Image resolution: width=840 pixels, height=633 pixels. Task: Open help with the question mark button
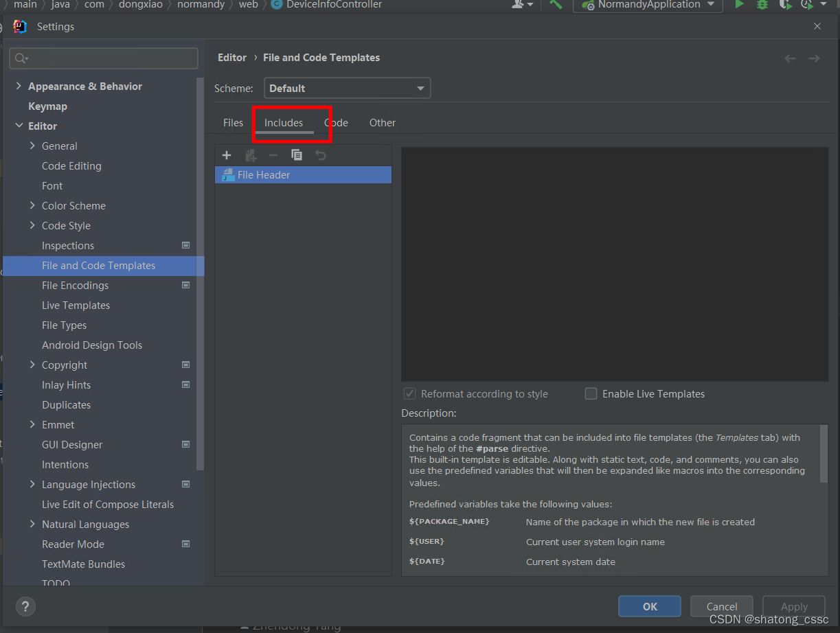click(25, 606)
